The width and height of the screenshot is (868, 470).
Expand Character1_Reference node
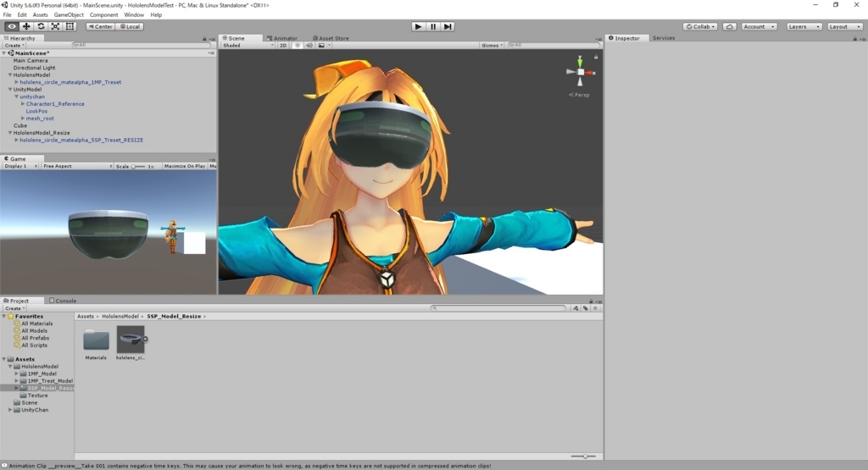coord(23,104)
